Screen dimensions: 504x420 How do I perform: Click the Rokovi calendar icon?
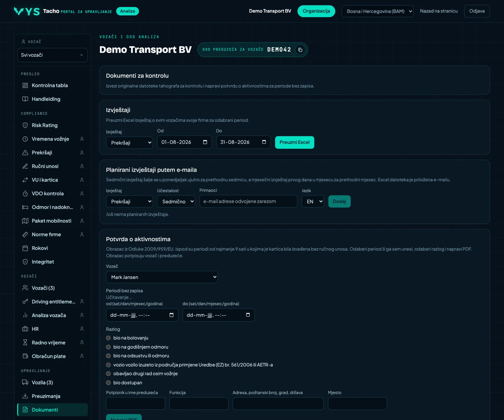tap(25, 248)
